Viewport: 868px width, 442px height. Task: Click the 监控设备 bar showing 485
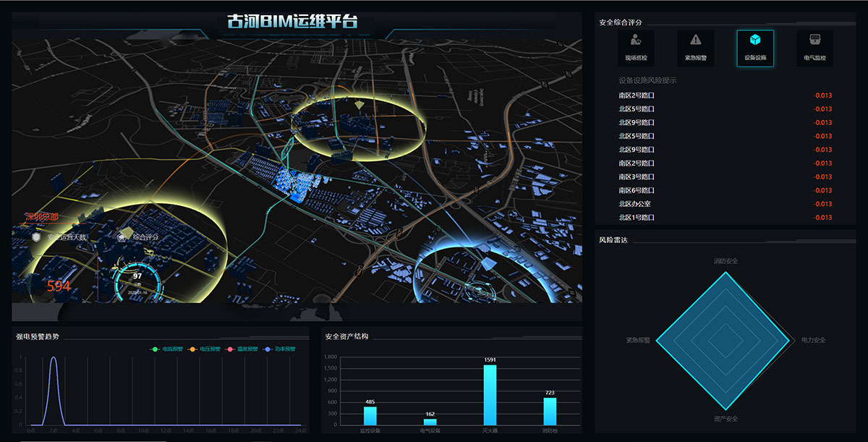click(370, 415)
